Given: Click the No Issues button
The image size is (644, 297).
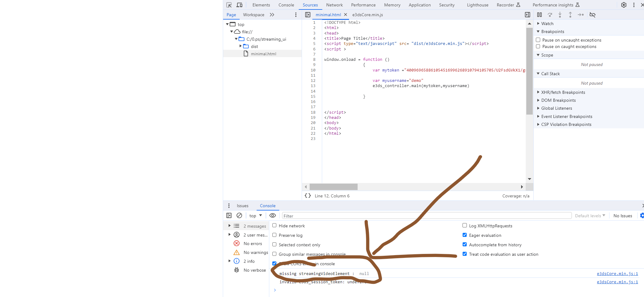Looking at the screenshot, I should [623, 216].
